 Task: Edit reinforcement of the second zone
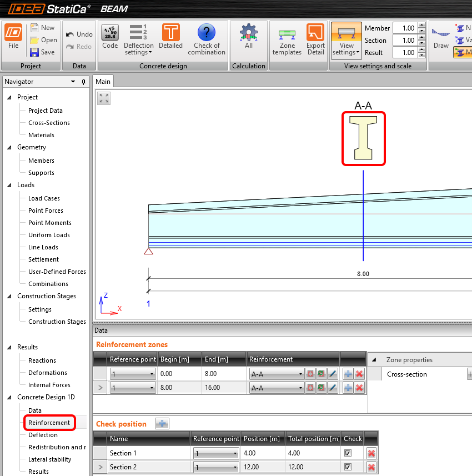click(332, 388)
